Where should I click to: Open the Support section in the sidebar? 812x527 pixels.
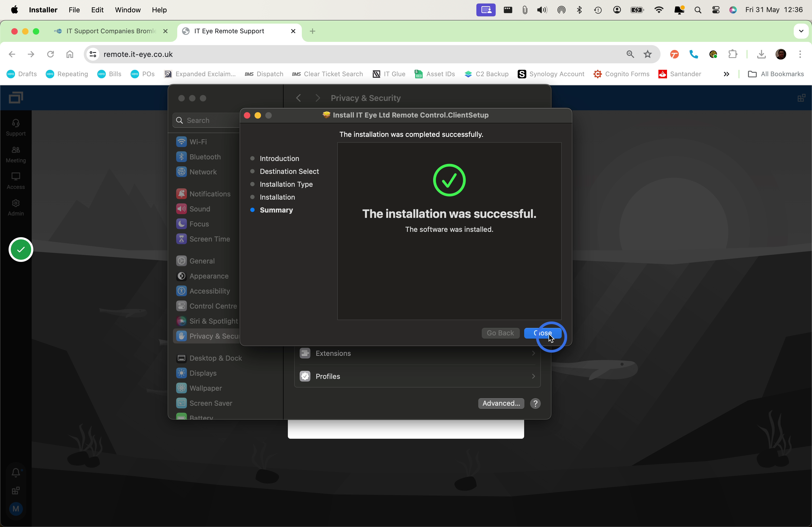click(x=16, y=127)
